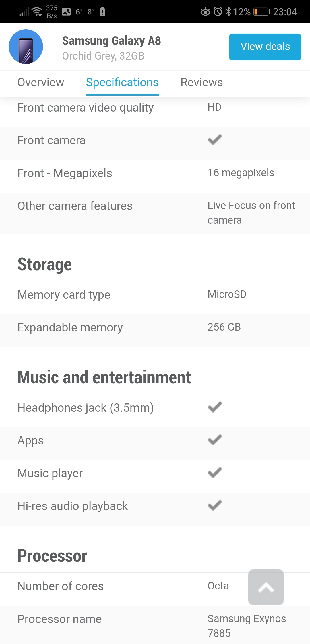Image resolution: width=310 pixels, height=644 pixels.
Task: Tap the Storage section heading
Action: click(x=44, y=264)
